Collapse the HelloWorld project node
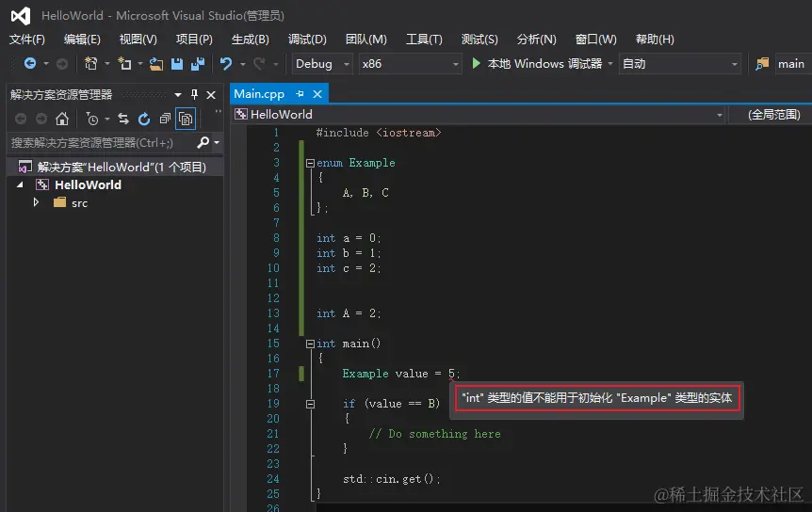This screenshot has height=512, width=812. click(x=20, y=184)
